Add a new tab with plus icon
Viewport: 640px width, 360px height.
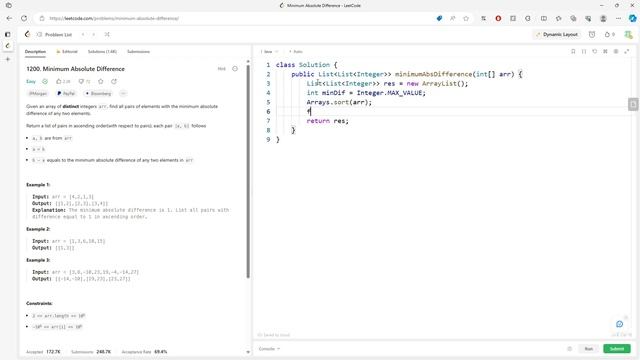click(8, 59)
